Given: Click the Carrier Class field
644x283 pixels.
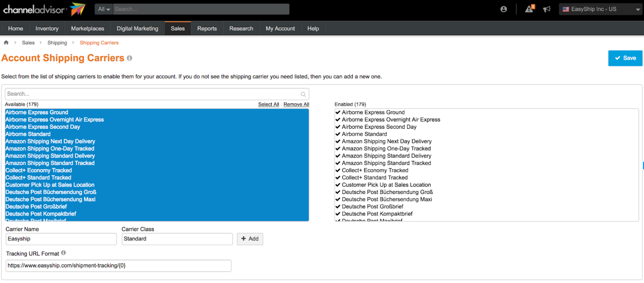Looking at the screenshot, I should (x=177, y=239).
